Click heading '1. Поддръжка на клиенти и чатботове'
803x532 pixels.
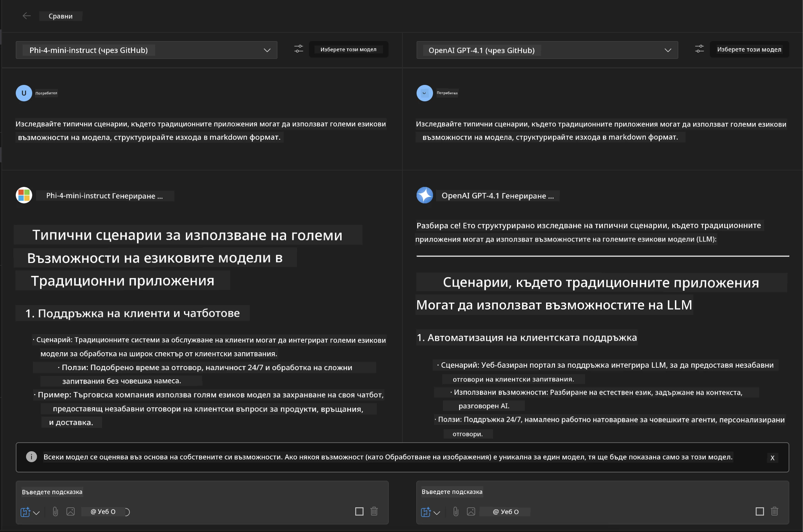[x=133, y=313]
